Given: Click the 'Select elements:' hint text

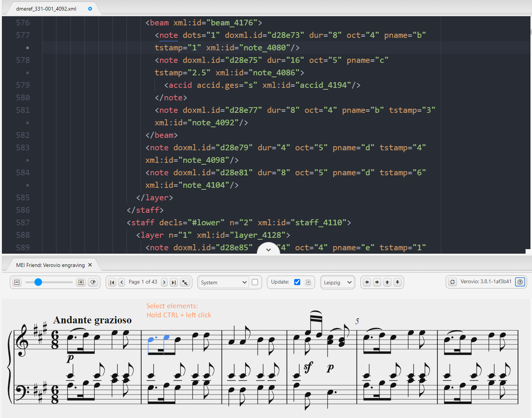Looking at the screenshot, I should click(172, 306).
